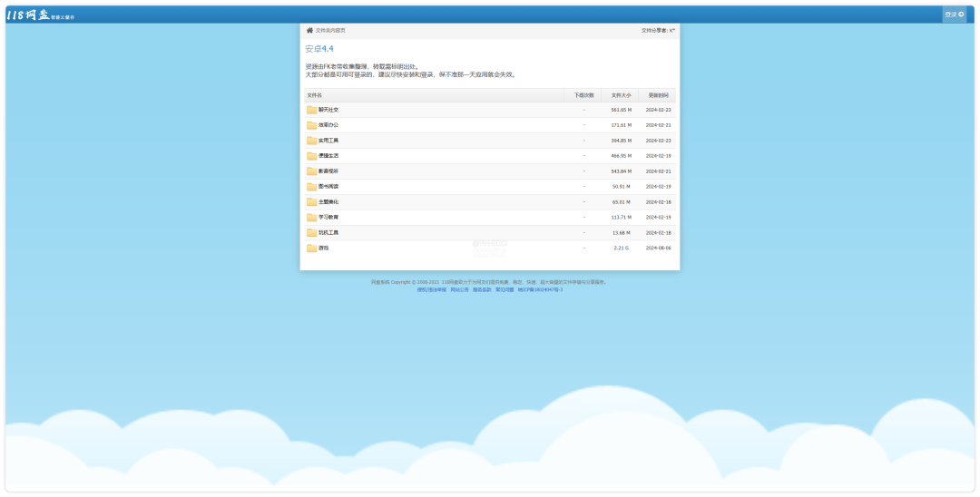Click folder icon beside 实用工具
The width and height of the screenshot is (980, 497).
[312, 141]
